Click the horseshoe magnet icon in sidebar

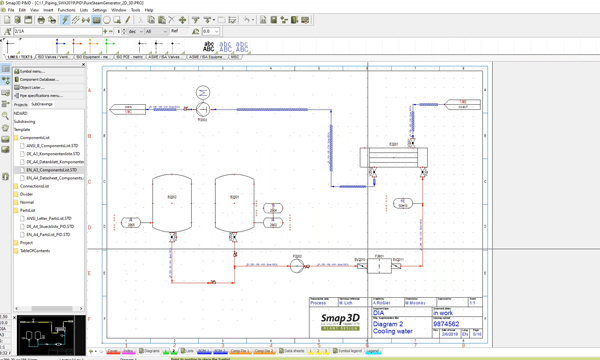[x=5, y=176]
